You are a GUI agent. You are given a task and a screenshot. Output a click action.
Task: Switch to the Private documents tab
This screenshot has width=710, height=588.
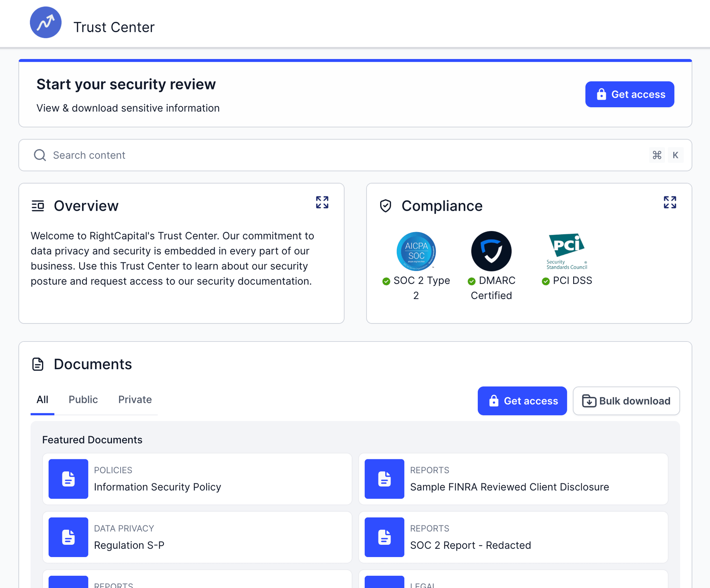coord(135,400)
